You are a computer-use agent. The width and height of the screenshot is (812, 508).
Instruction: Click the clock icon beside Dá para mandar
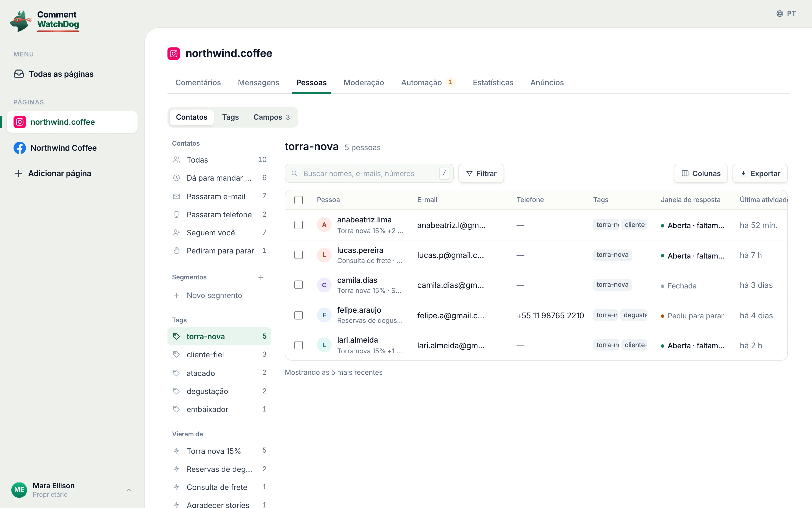point(176,178)
